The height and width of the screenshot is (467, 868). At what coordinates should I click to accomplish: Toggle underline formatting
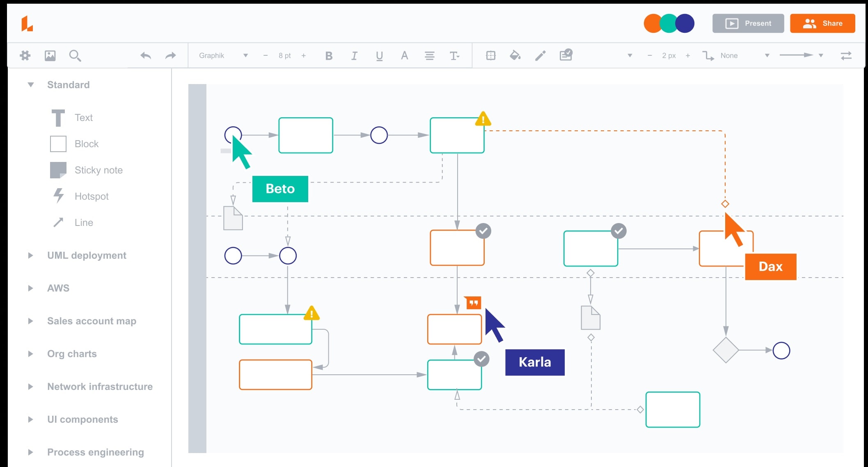point(379,56)
